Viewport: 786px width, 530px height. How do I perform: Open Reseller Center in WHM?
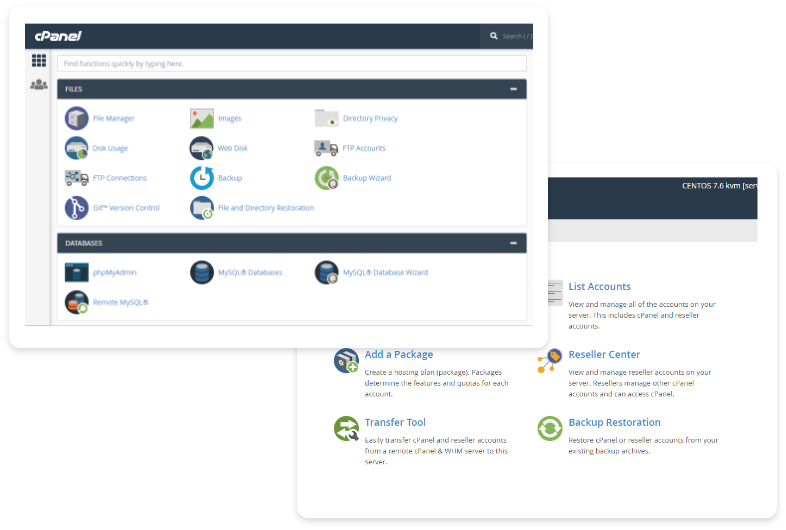click(x=605, y=355)
